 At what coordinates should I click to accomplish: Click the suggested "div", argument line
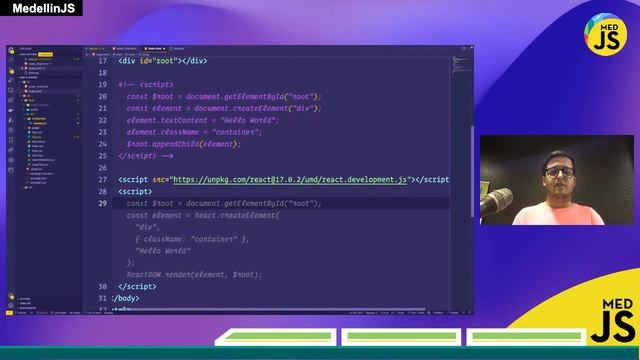[148, 227]
